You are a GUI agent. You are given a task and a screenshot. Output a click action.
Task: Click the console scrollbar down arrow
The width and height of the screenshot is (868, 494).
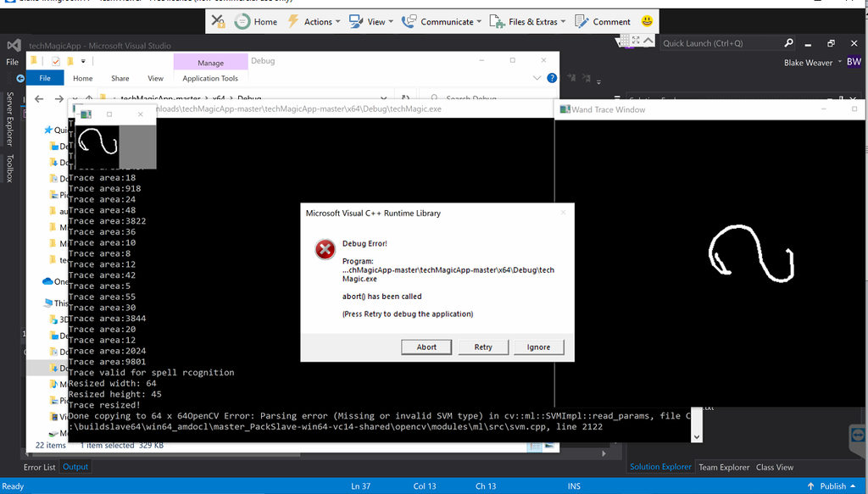tap(697, 436)
